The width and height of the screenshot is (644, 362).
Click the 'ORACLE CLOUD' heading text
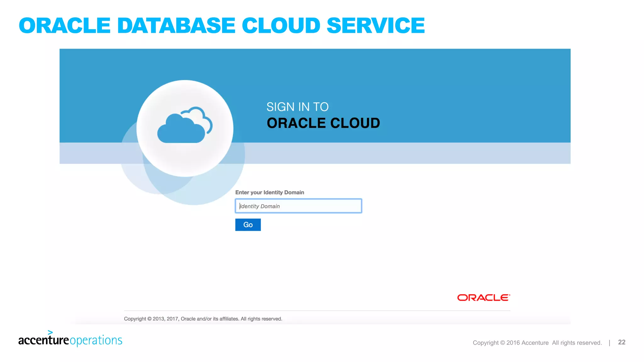point(323,123)
